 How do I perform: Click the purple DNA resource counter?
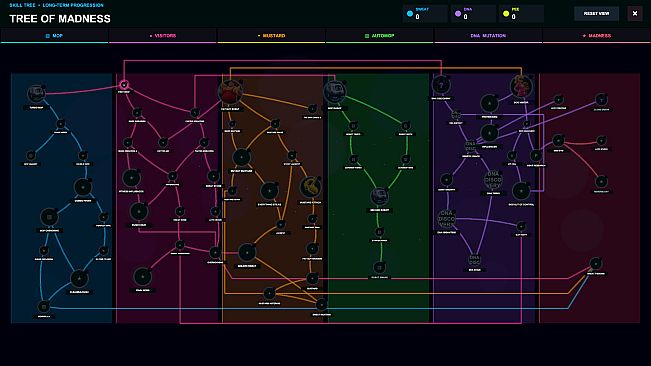(x=473, y=14)
